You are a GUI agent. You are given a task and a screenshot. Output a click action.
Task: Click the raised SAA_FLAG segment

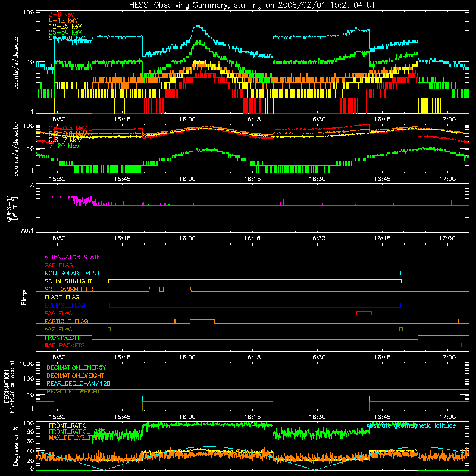tap(364, 311)
